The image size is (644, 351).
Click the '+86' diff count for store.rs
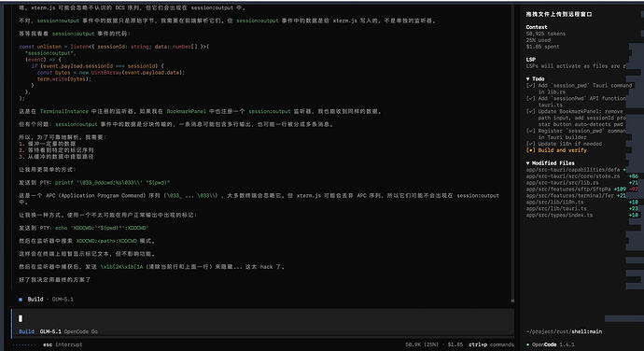tap(634, 176)
